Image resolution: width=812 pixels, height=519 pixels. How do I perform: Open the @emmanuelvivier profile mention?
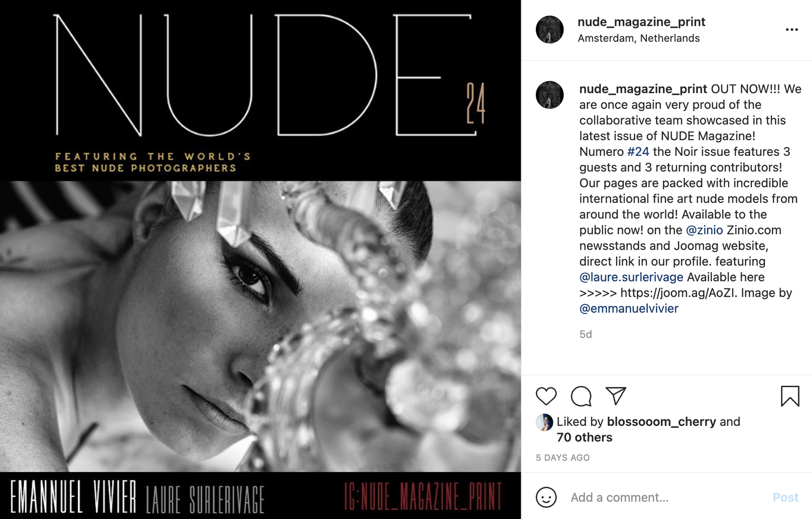[628, 308]
